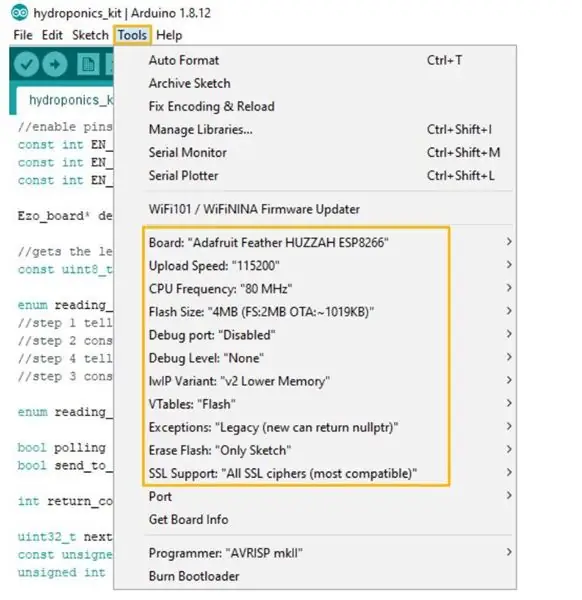Screen dimensions: 582x600
Task: Click the int return_co code line
Action: click(x=65, y=501)
